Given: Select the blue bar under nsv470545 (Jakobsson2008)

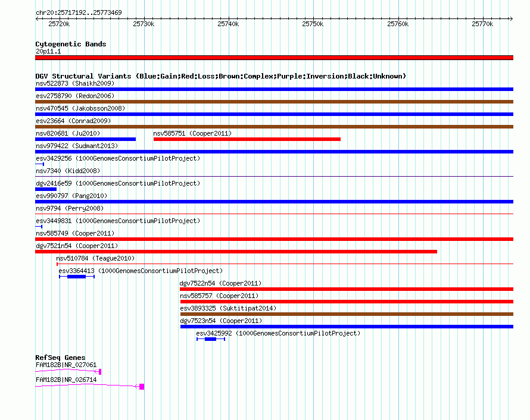Looking at the screenshot, I should coord(274,114).
